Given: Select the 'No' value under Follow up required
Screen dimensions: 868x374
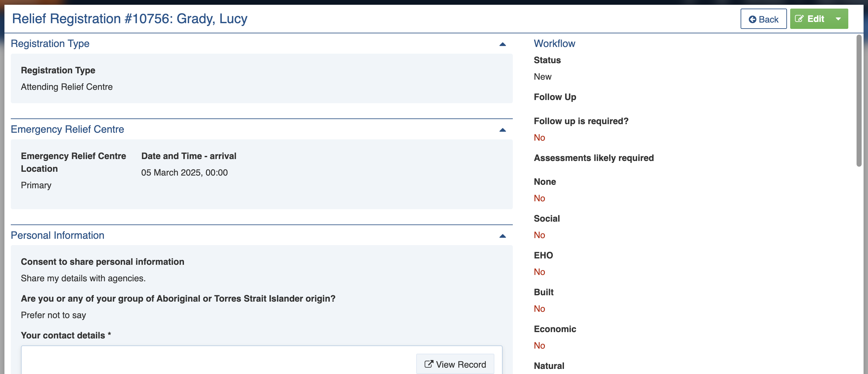Looking at the screenshot, I should click(539, 137).
